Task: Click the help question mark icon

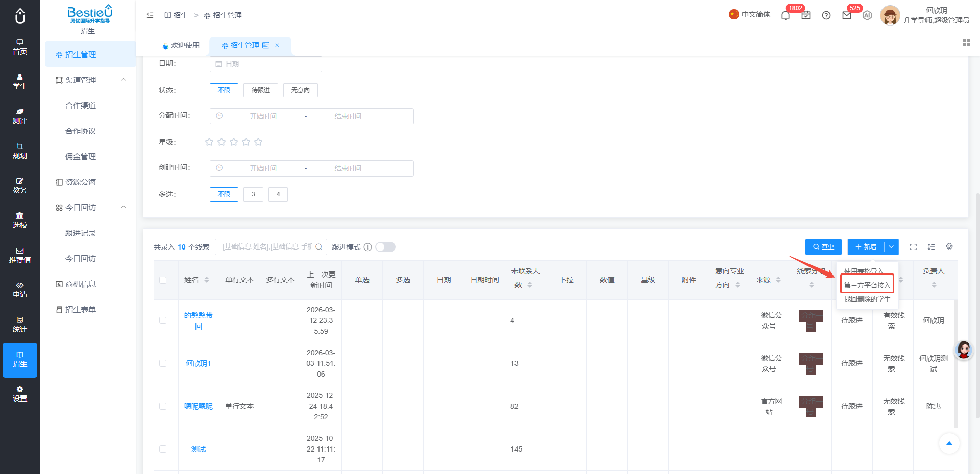Action: [826, 15]
